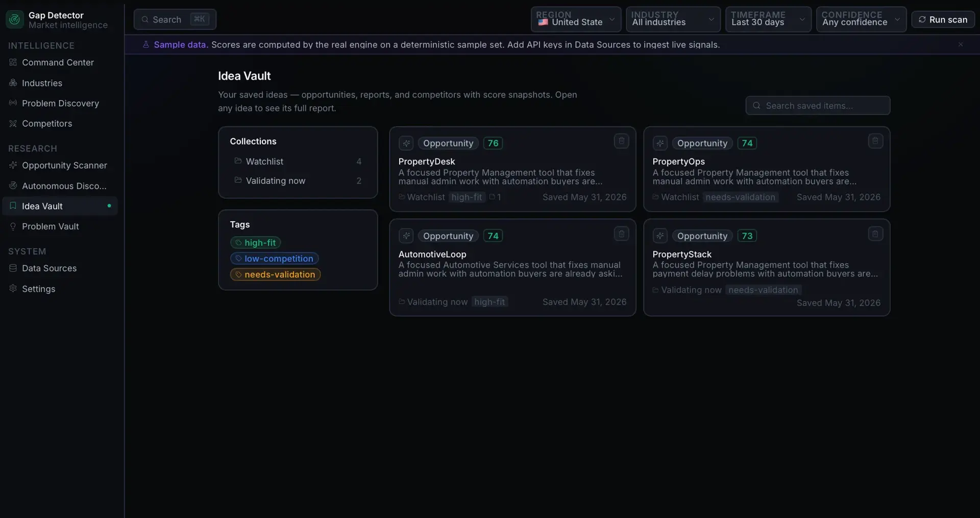Click Run scan button
The height and width of the screenshot is (518, 980).
(943, 19)
